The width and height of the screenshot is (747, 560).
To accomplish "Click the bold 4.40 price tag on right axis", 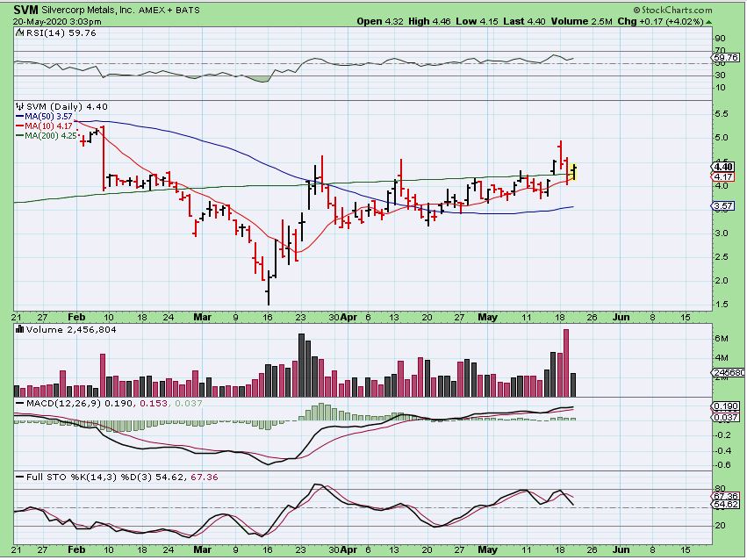I will click(723, 167).
